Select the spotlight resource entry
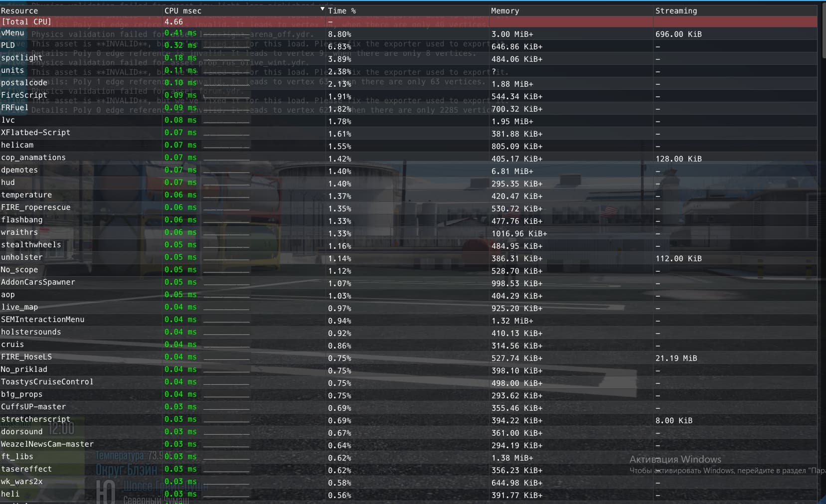826x504 pixels. 21,57
